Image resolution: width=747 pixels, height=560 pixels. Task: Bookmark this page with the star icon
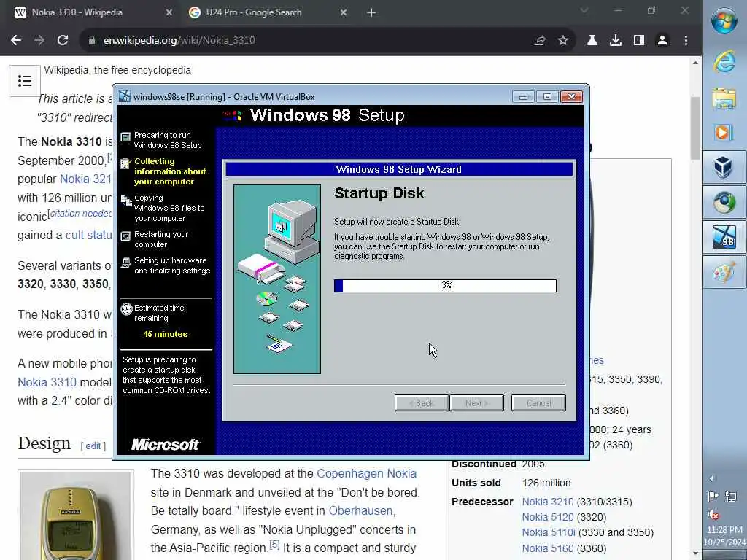click(x=563, y=41)
